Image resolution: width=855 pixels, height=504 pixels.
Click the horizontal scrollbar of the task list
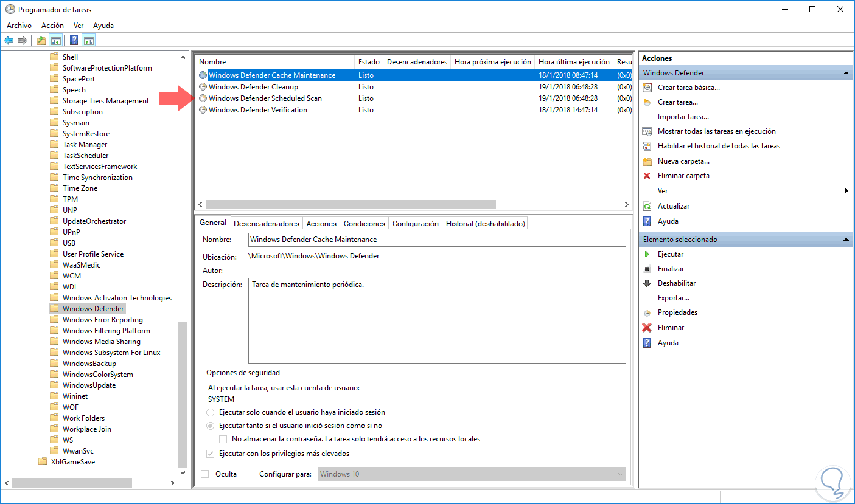click(351, 205)
